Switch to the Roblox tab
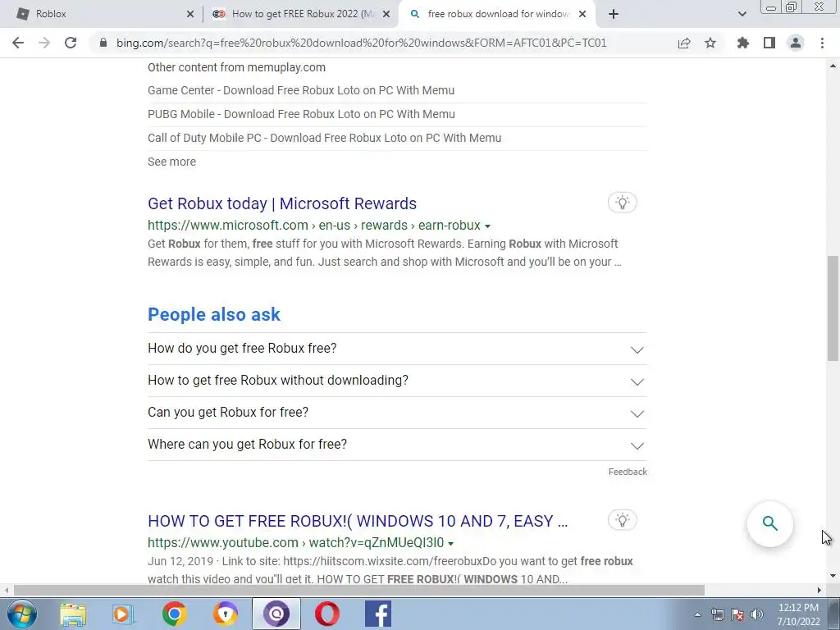This screenshot has width=840, height=630. [102, 14]
